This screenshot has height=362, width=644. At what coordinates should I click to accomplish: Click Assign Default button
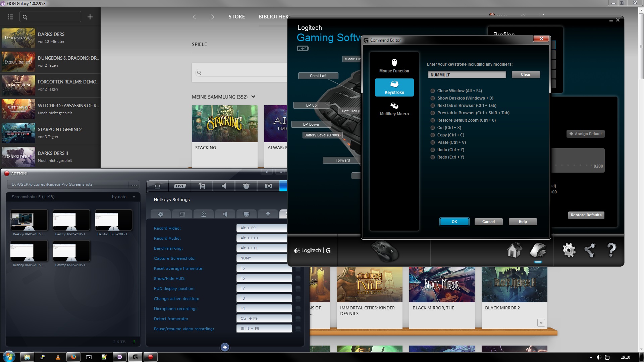(585, 134)
